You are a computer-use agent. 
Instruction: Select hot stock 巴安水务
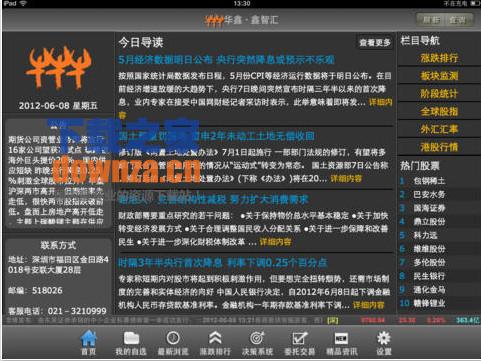pos(429,195)
